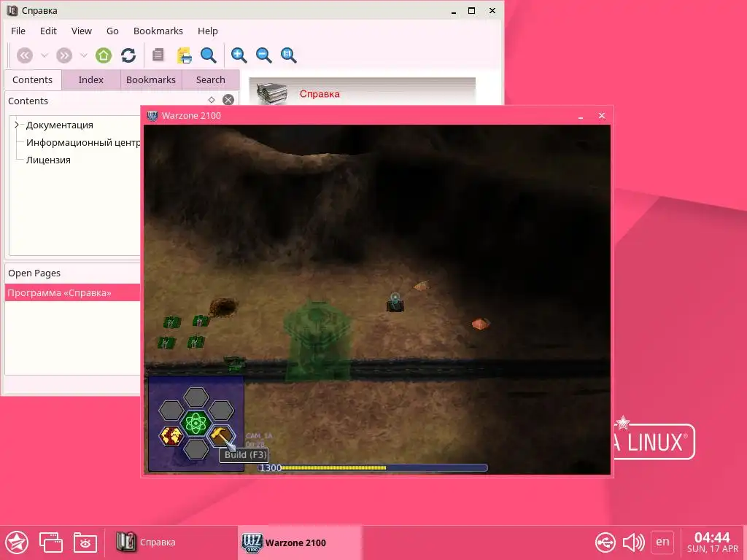Switch to the Bookmarks tab

[151, 80]
